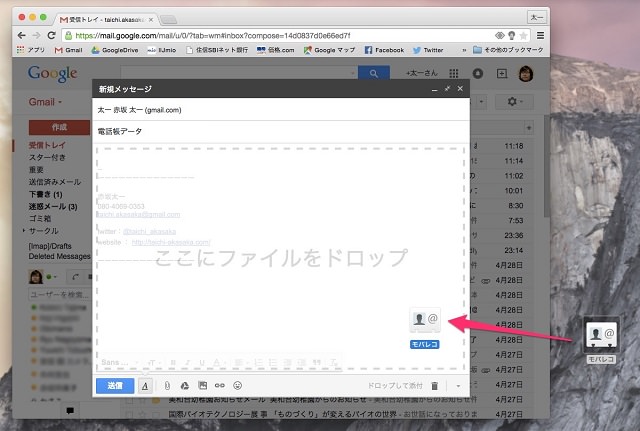This screenshot has height=431, width=640.
Task: Attach a file with the paperclip icon
Action: coord(167,385)
